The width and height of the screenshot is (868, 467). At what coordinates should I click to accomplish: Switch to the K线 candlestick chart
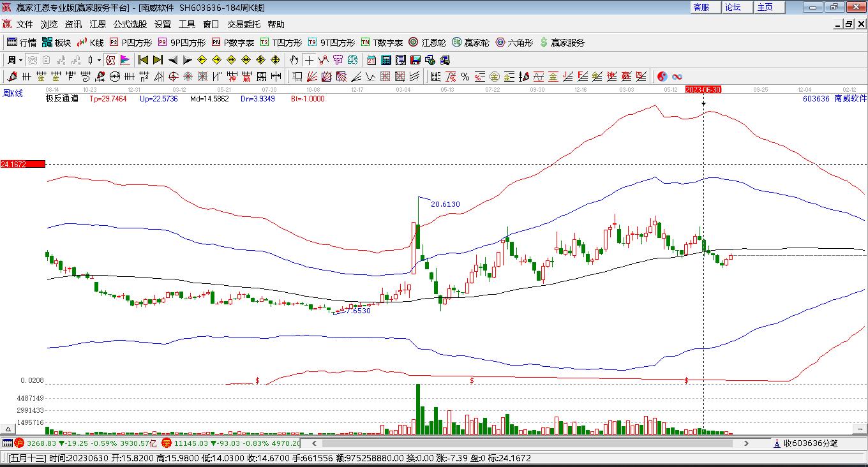click(x=90, y=43)
